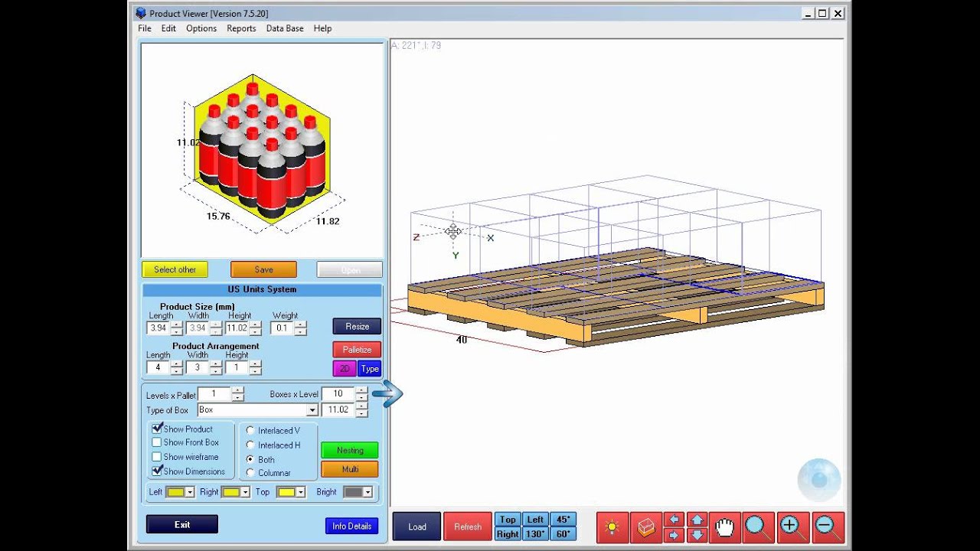The width and height of the screenshot is (980, 551).
Task: Open the Right color dropdown arrow
Action: [245, 492]
